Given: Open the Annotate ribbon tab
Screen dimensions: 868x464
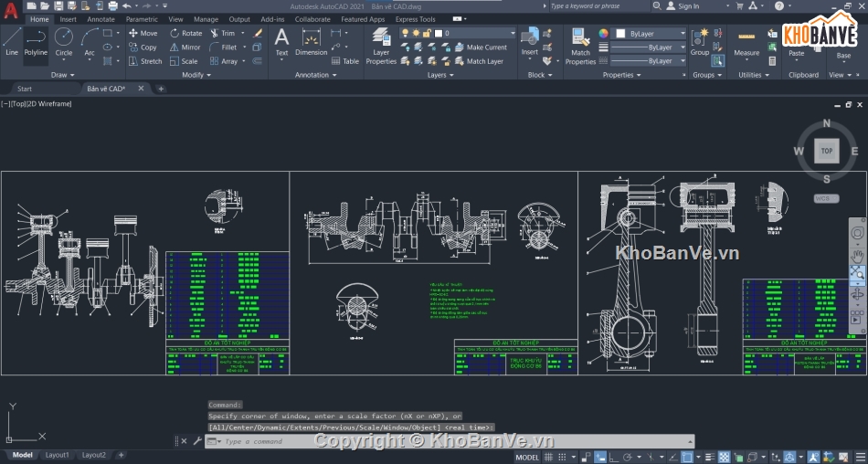Looking at the screenshot, I should 101,19.
